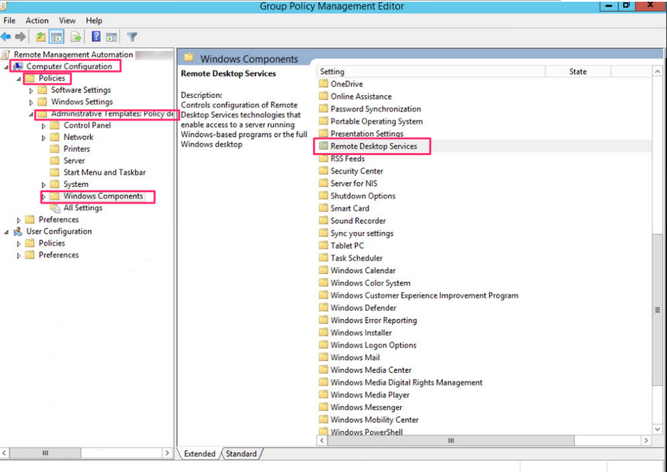Click the All Settings node icon

coord(55,208)
